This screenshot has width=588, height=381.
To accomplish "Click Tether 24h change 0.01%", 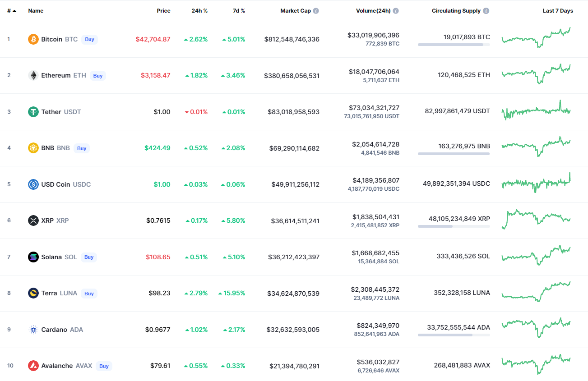I will tap(196, 112).
